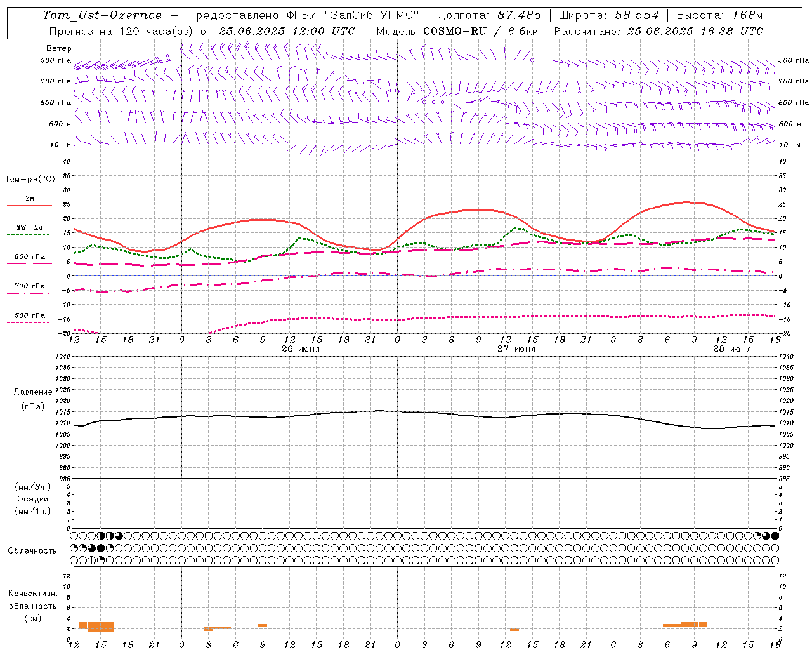This screenshot has width=812, height=650.
Task: Click the 27 июня date label
Action: (x=516, y=349)
